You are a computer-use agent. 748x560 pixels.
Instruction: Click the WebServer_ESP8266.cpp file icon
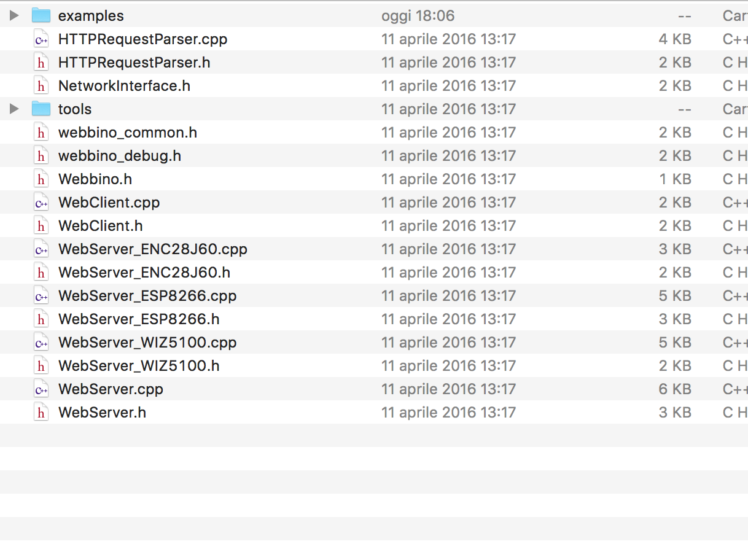coord(41,296)
